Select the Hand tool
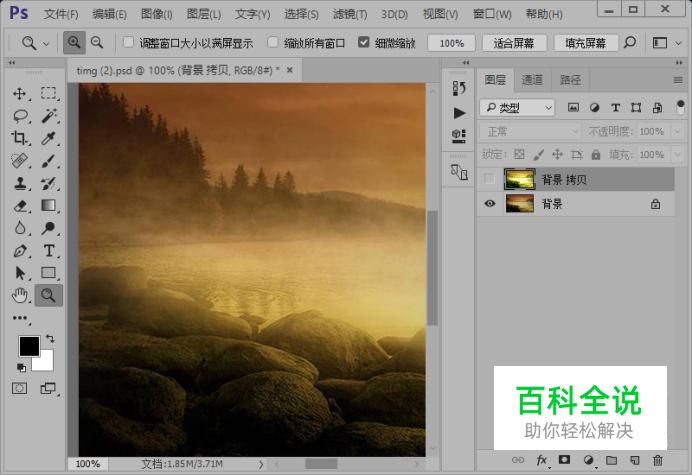692x475 pixels. tap(19, 295)
